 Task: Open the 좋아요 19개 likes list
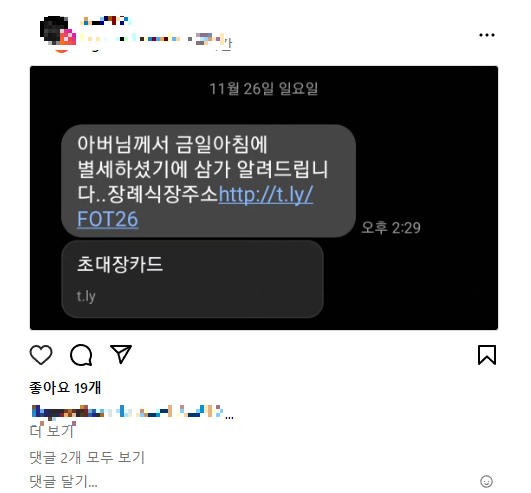[x=65, y=388]
